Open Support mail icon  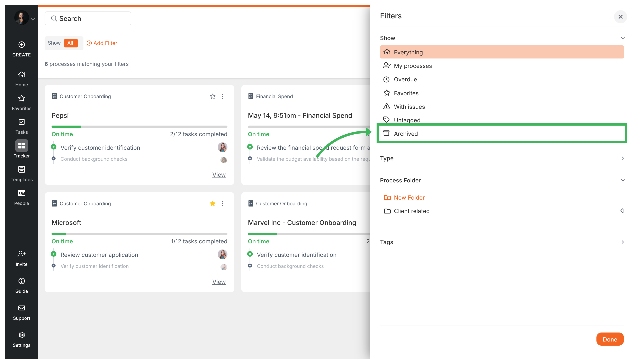click(21, 308)
